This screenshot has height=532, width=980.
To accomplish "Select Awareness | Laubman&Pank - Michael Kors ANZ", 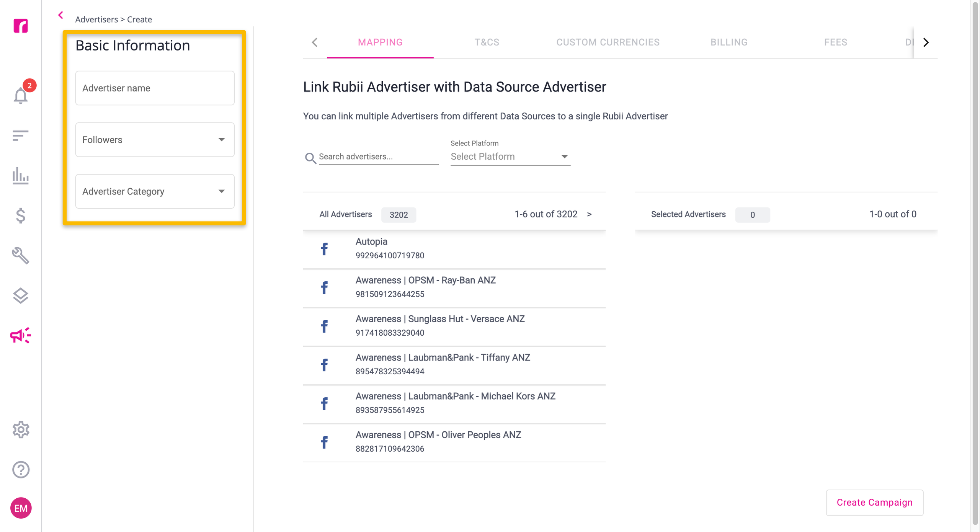I will tap(454, 404).
